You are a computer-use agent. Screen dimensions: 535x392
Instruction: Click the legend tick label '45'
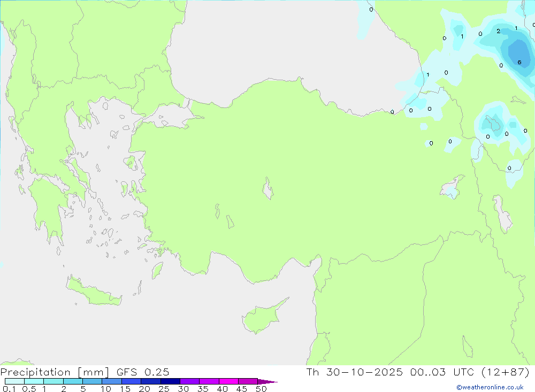point(242,389)
